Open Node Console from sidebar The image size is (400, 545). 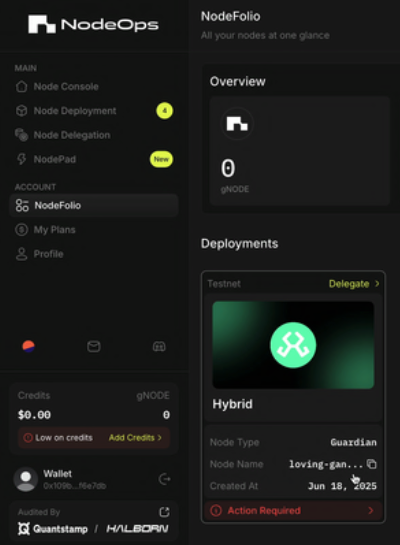[66, 87]
